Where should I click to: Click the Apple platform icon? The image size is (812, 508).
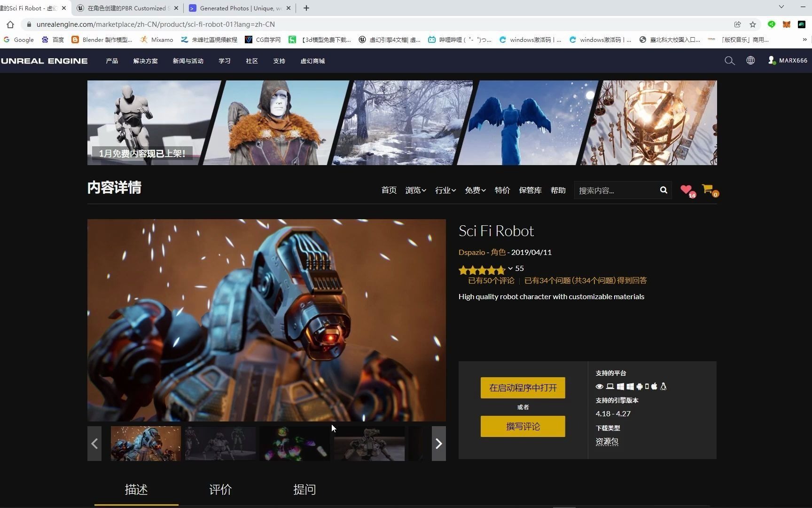[x=654, y=387]
